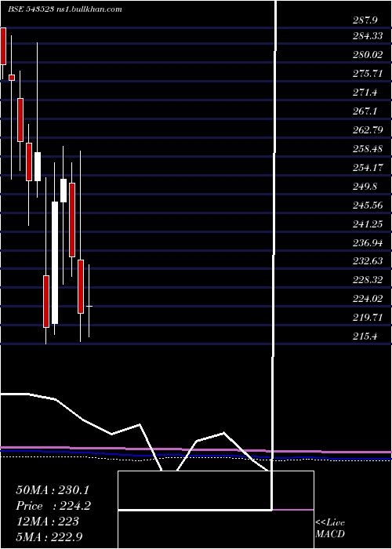The width and height of the screenshot is (392, 549).
Task: Select the 267.1 price axis label
Action: [365, 111]
